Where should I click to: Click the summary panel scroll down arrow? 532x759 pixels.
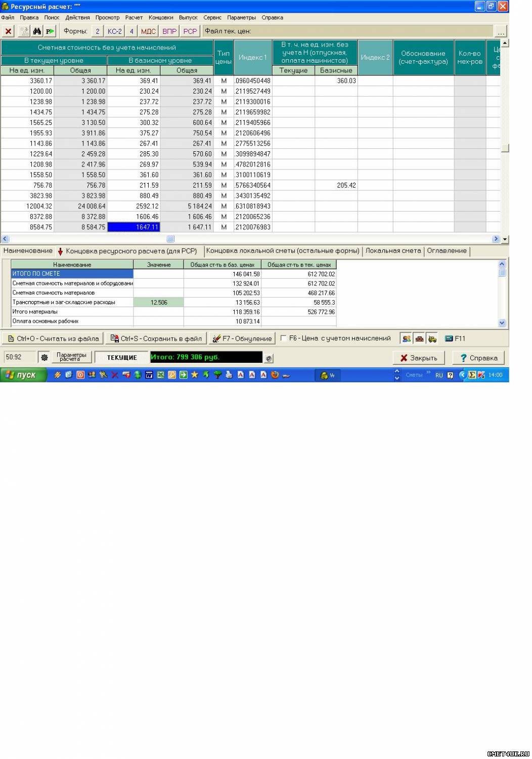point(502,322)
